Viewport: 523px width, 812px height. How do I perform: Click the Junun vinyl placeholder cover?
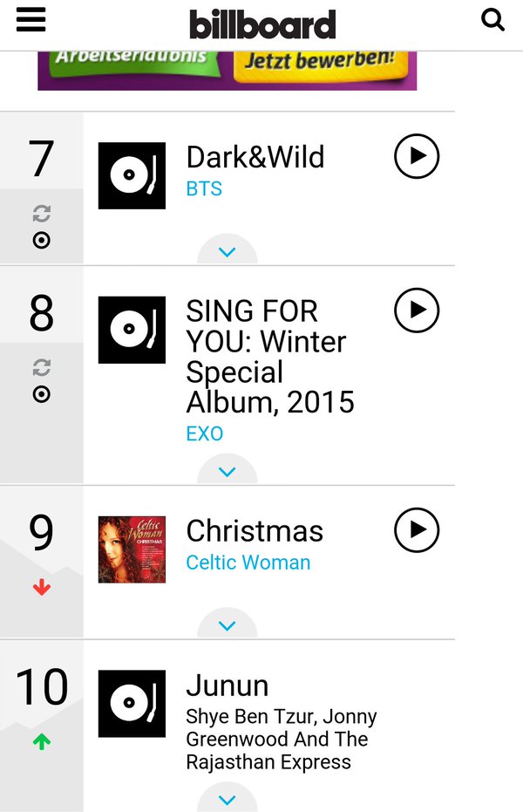(x=132, y=703)
